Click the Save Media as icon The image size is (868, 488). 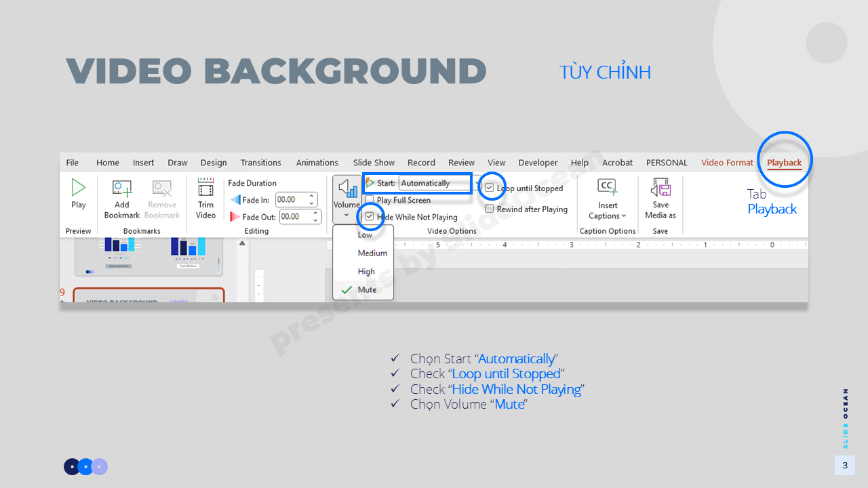(660, 188)
